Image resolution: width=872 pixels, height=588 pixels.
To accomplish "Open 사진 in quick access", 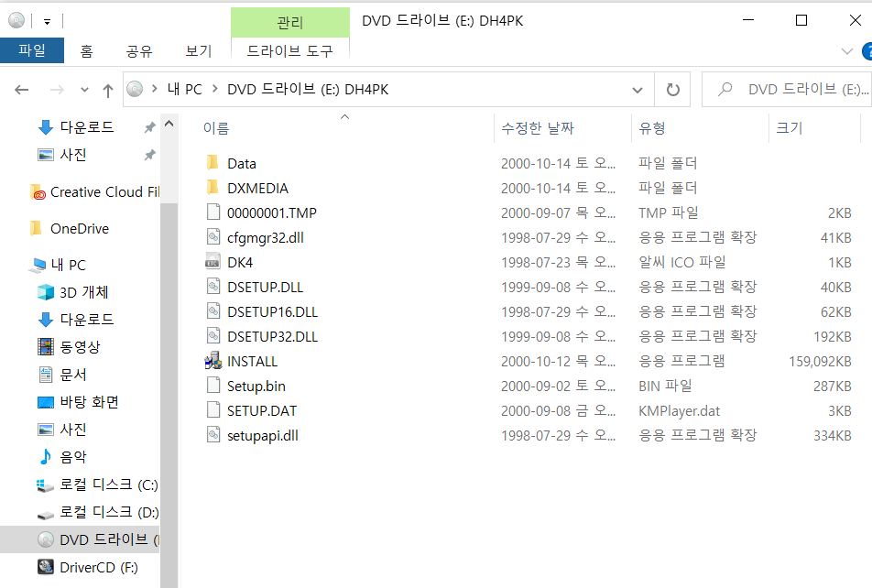I will pyautogui.click(x=73, y=155).
